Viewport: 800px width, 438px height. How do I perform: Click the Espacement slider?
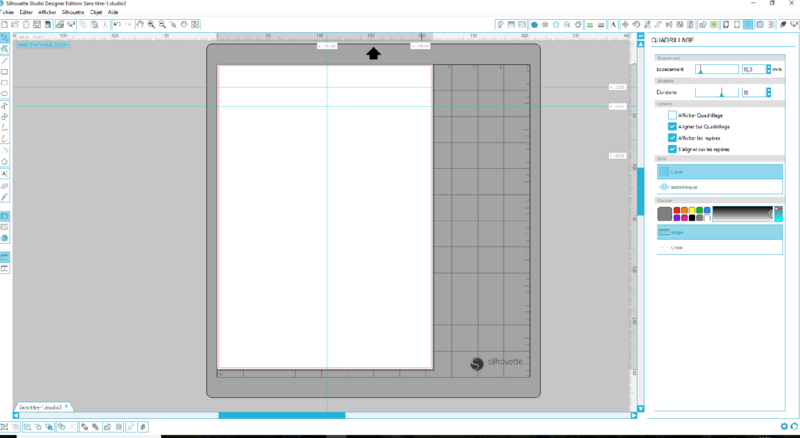(717, 69)
